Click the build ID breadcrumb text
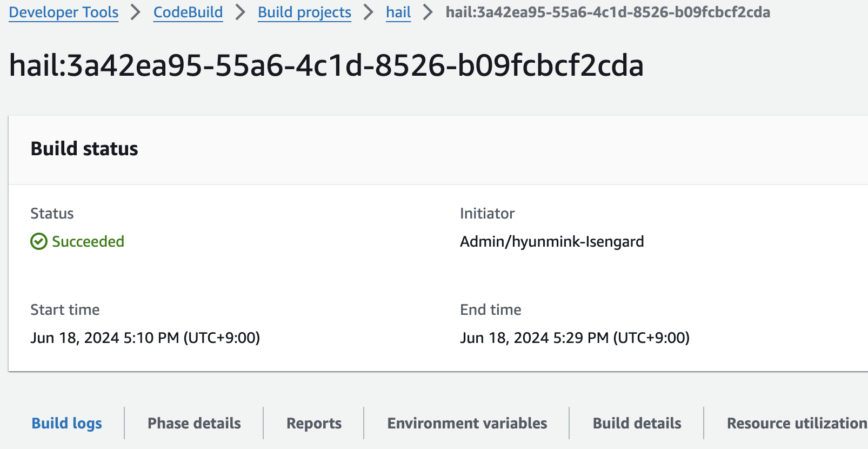This screenshot has width=868, height=449. [607, 12]
